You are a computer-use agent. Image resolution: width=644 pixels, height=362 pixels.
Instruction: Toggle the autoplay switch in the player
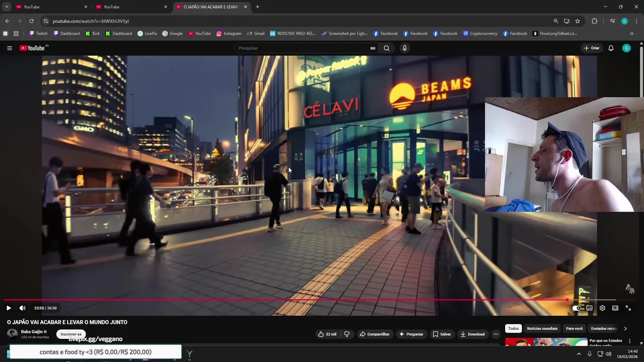click(x=577, y=308)
